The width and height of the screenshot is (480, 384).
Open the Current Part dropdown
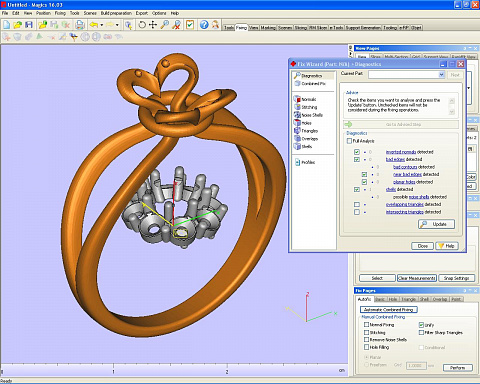click(441, 75)
